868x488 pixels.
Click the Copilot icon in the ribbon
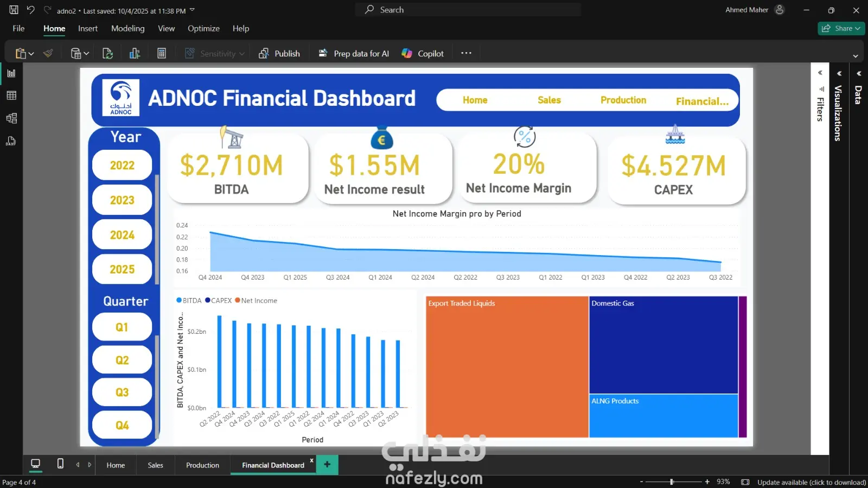(407, 53)
